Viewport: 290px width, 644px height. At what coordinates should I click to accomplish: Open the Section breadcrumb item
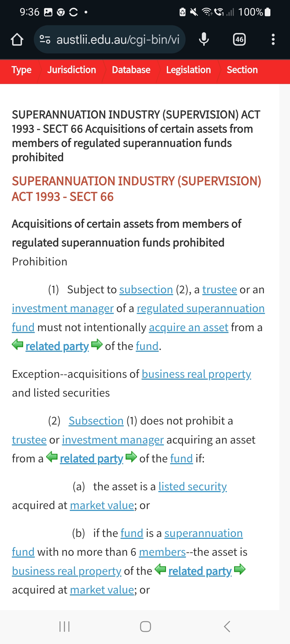tap(242, 70)
